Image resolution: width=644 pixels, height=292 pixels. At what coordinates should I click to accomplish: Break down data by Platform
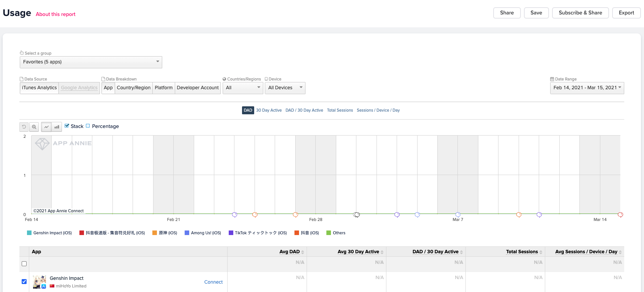tap(164, 88)
